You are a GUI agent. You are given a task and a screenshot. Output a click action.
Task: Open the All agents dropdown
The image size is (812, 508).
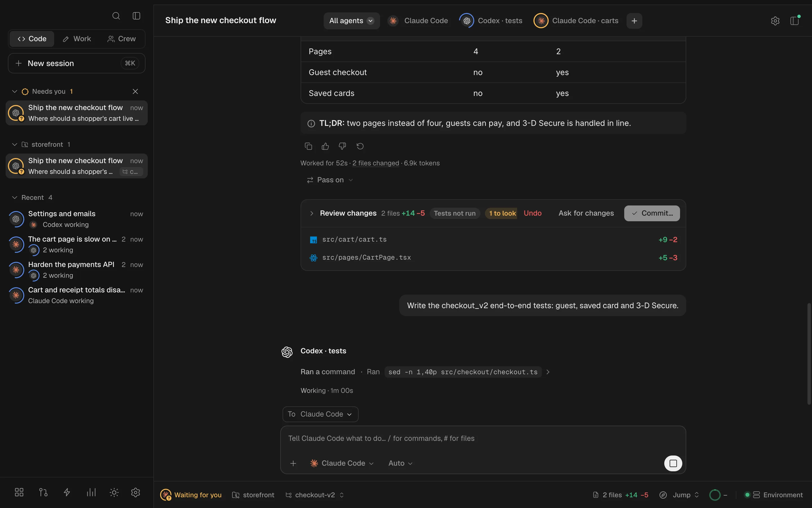pos(352,21)
